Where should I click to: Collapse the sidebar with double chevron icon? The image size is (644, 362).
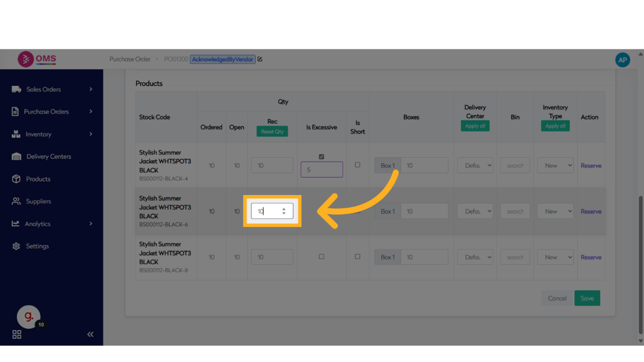coord(90,334)
